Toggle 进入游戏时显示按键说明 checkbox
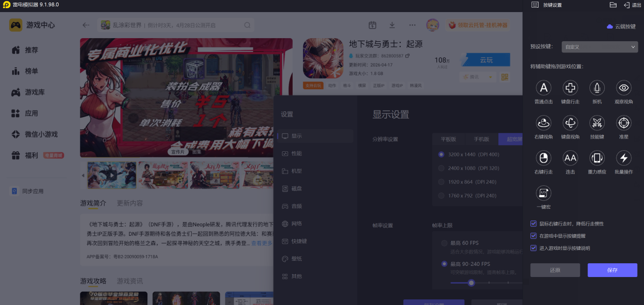 coord(533,248)
